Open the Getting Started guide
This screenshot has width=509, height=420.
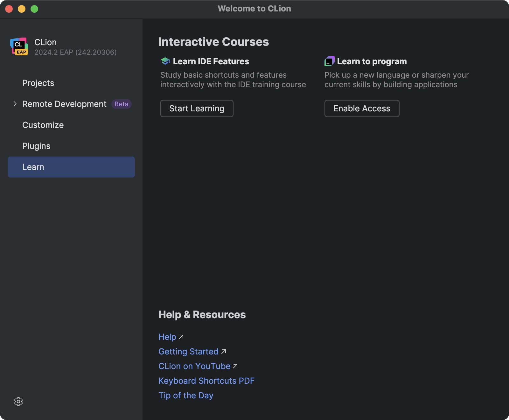pyautogui.click(x=188, y=351)
